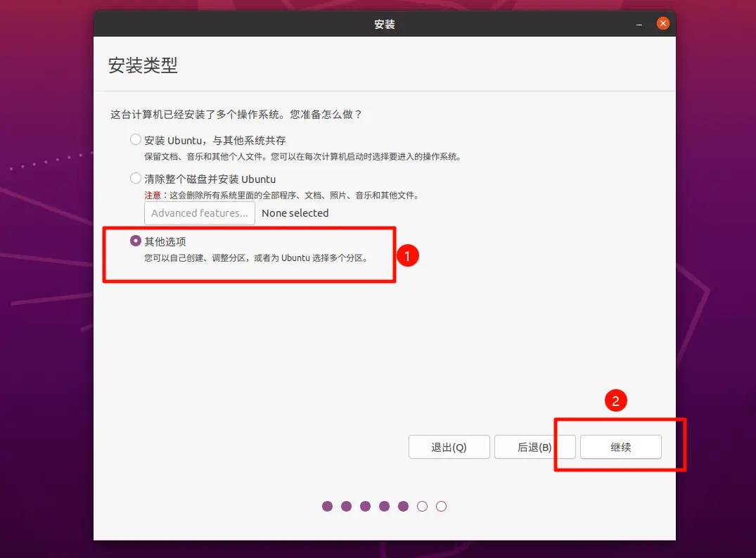Minimize the 安装 window
This screenshot has height=558, width=756.
639,24
